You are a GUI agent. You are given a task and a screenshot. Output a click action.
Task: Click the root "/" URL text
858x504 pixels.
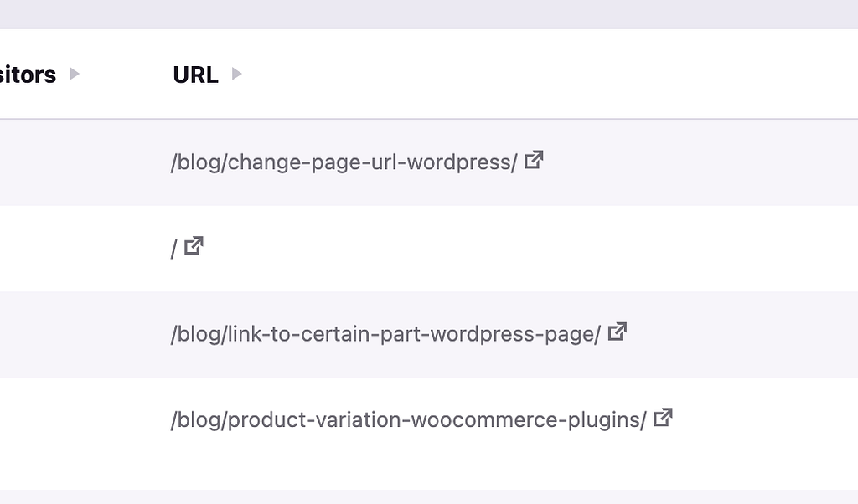pyautogui.click(x=173, y=249)
